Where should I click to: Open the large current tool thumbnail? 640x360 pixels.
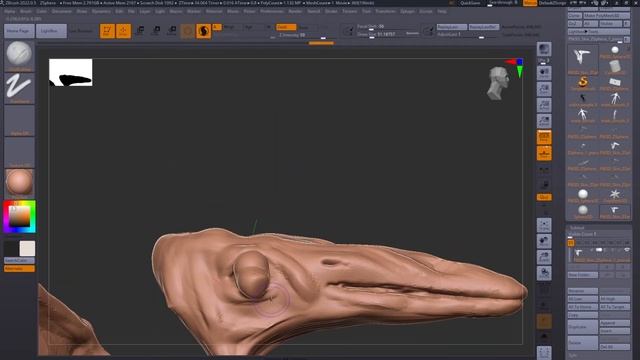583,59
